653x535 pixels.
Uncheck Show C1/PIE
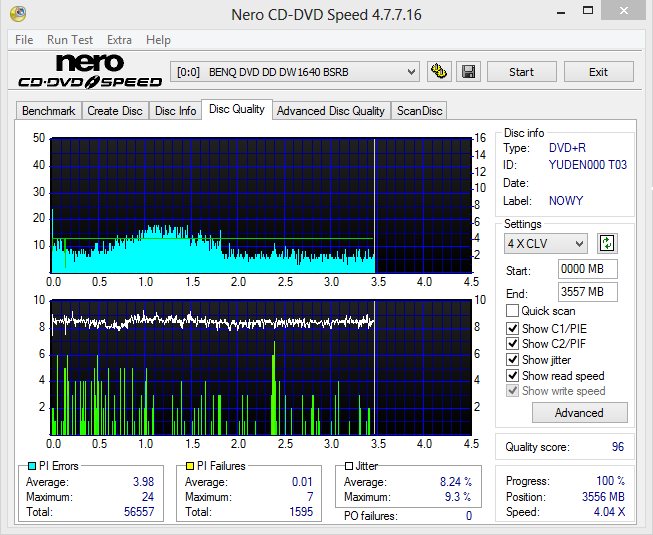pos(512,328)
